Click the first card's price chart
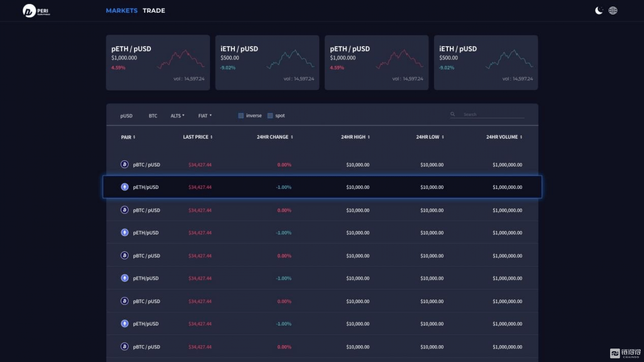 [181, 59]
